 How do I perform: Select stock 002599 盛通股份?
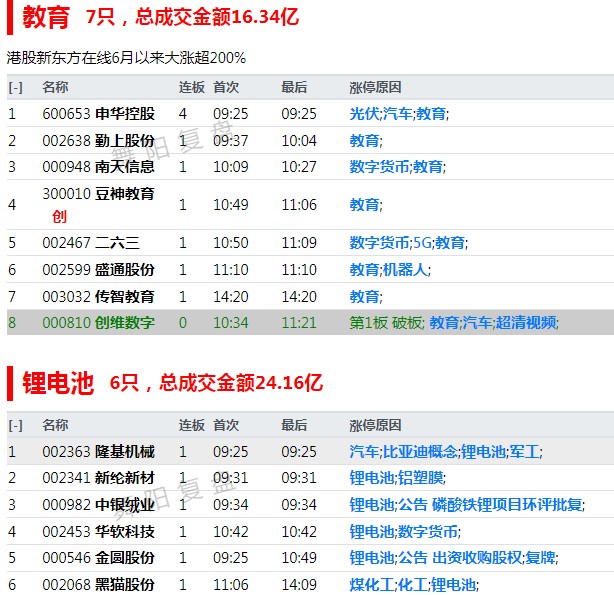(99, 269)
